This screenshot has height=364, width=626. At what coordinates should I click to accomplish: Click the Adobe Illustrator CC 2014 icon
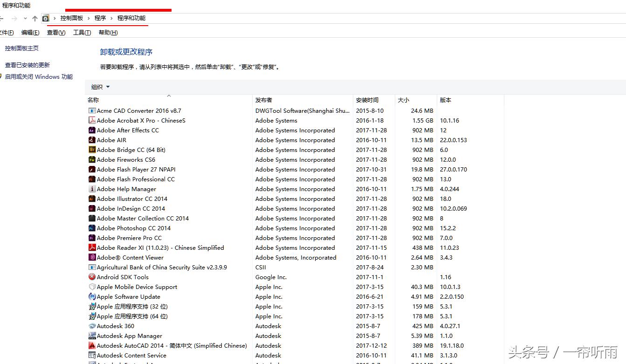click(91, 199)
